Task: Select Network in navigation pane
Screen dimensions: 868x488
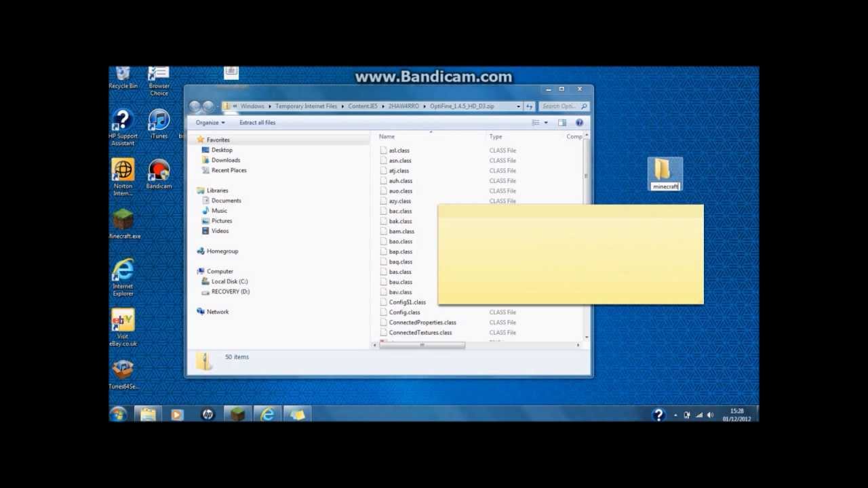Action: coord(217,312)
